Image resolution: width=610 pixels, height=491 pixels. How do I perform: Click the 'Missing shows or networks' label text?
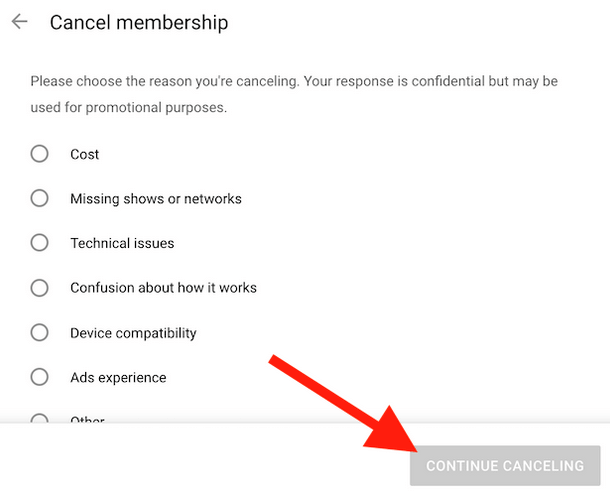(x=156, y=199)
